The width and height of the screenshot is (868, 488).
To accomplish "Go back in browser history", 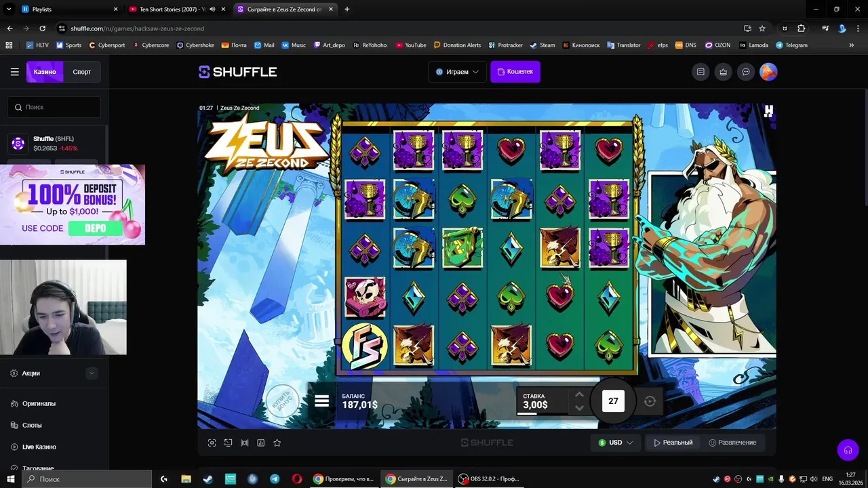I will point(9,28).
